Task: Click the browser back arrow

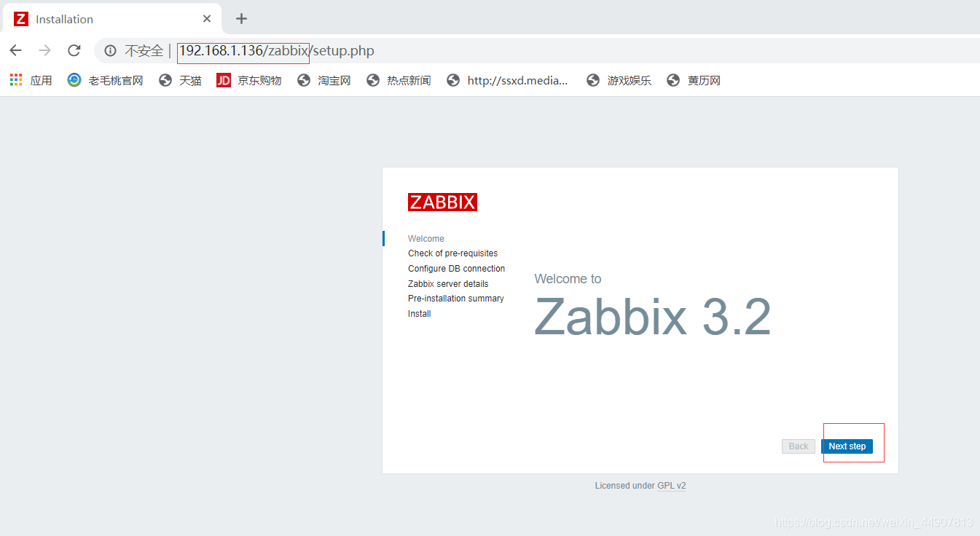Action: click(x=15, y=50)
